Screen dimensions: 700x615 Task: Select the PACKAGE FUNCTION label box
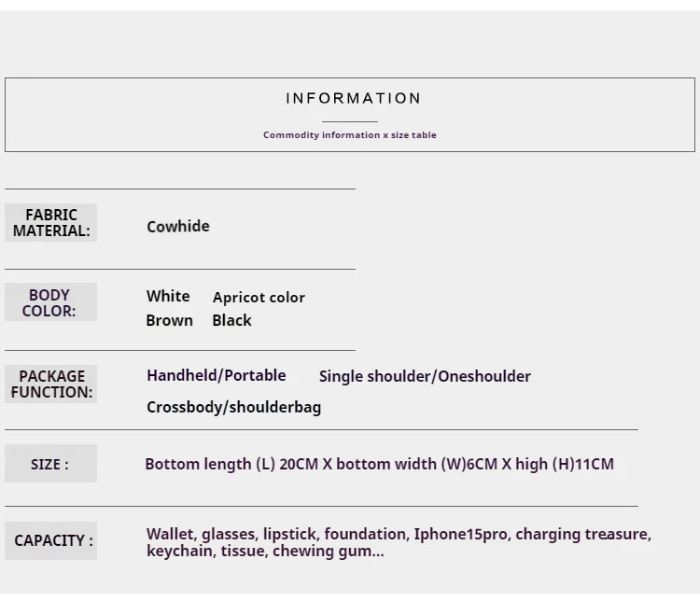coord(51,384)
